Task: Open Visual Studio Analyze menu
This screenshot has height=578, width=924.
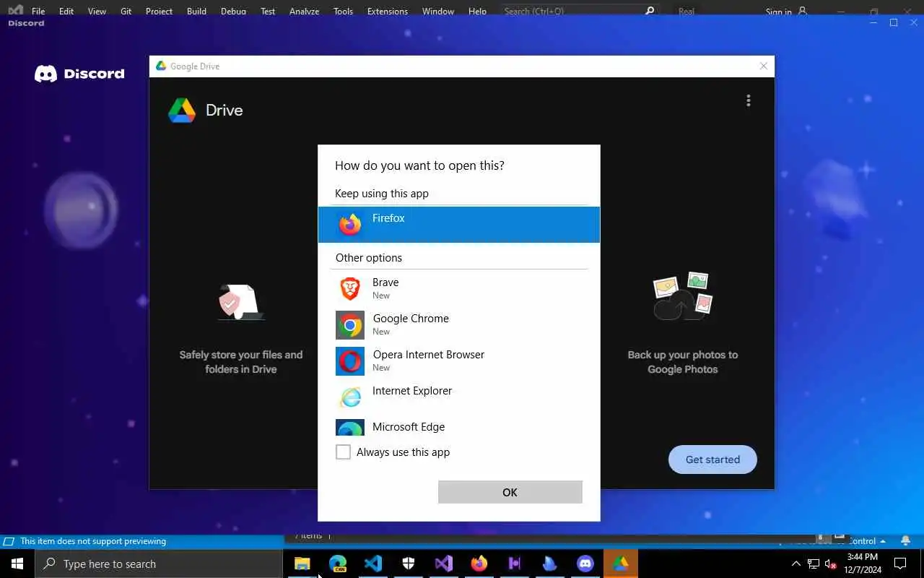Action: pos(304,12)
